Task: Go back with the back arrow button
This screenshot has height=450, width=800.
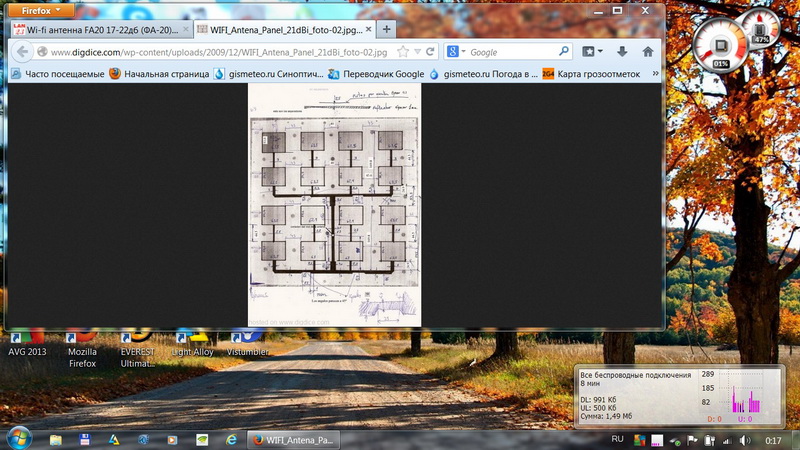Action: click(22, 52)
